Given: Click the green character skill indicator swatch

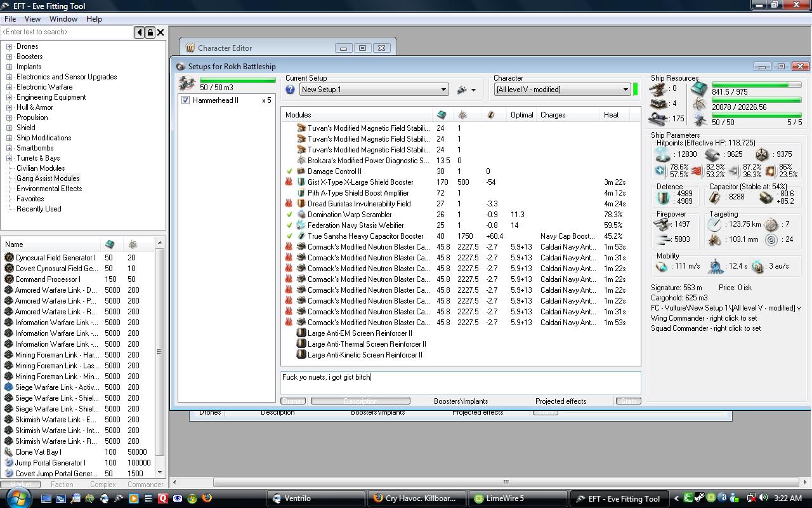Looking at the screenshot, I should [x=635, y=90].
